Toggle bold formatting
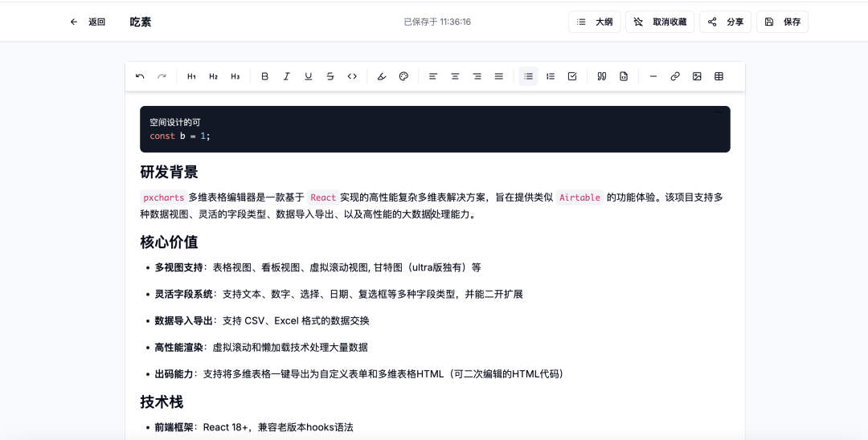The width and height of the screenshot is (868, 440). point(264,76)
